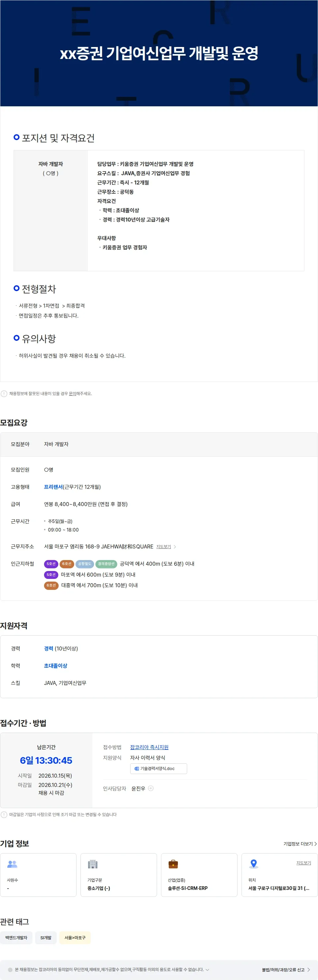This screenshot has width=318, height=980.
Task: Click the 우대사항 line in requirements
Action: (x=107, y=238)
